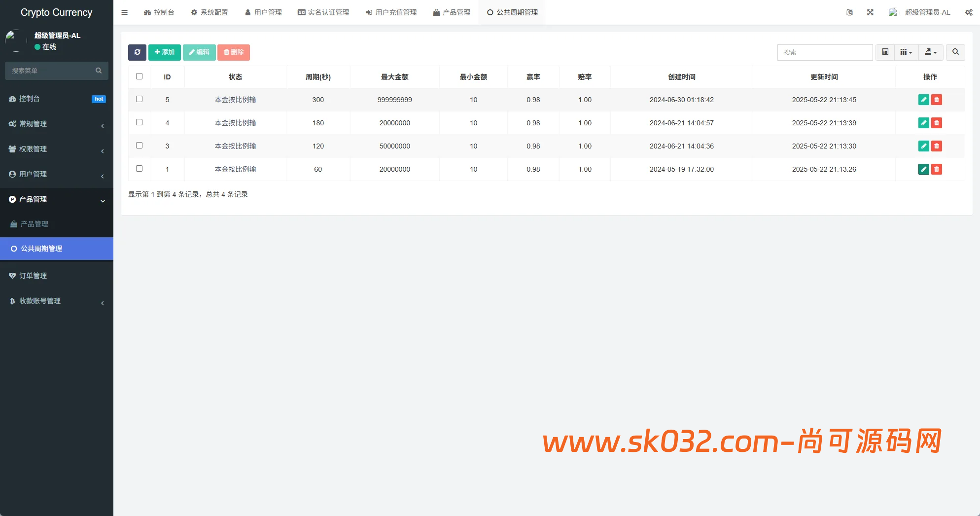Click the green 添加 button
The image size is (980, 516).
click(x=164, y=52)
